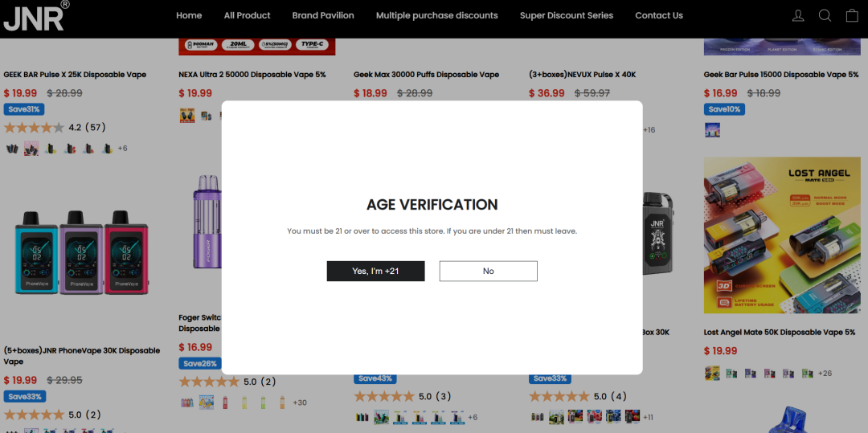868x433 pixels.
Task: Open GEEK BAR Pulse X 25K product link
Action: [75, 75]
